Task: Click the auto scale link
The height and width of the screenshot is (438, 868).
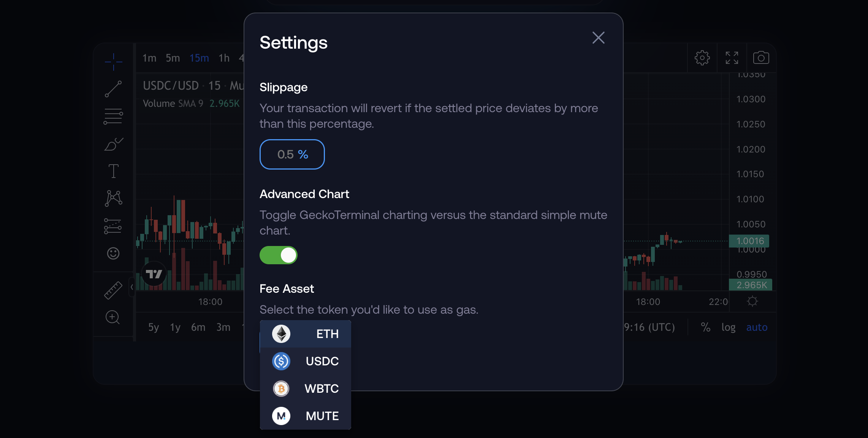Action: (x=757, y=327)
